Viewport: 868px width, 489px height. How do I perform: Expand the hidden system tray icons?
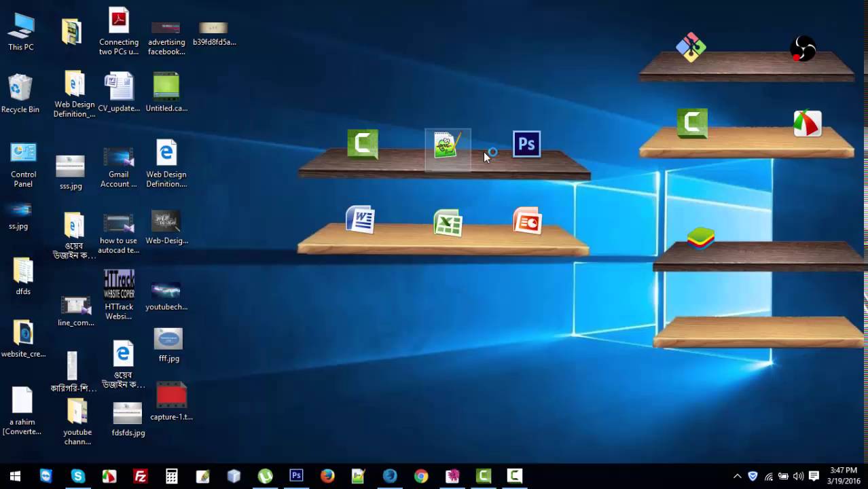coord(738,476)
